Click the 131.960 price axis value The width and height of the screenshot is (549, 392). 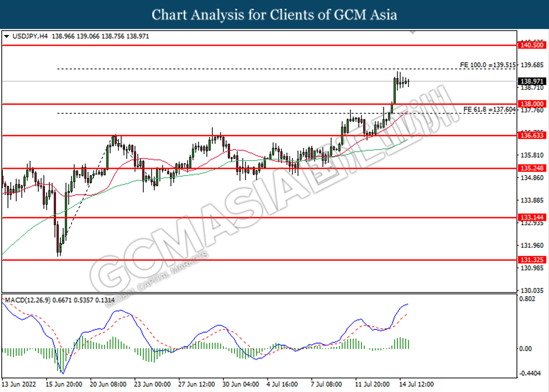pyautogui.click(x=532, y=245)
